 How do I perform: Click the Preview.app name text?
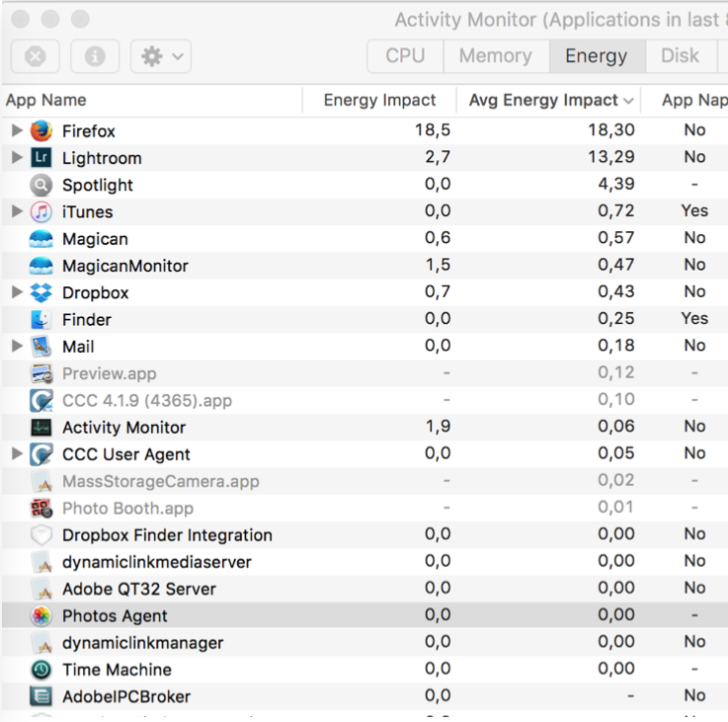[110, 373]
